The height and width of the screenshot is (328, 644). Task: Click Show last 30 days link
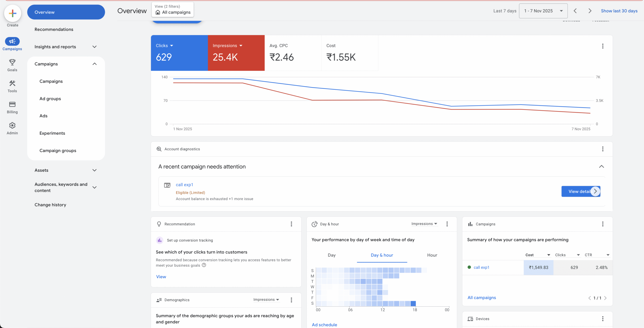point(619,11)
